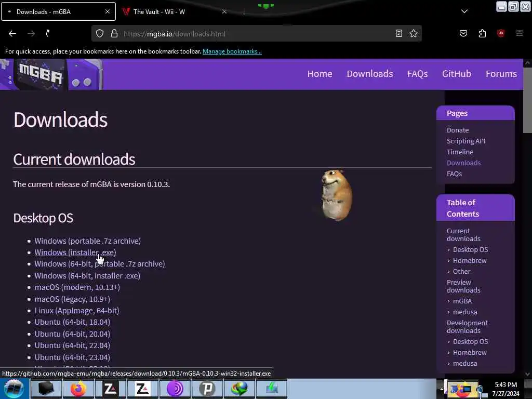
Task: Click the mGBA logo in site header
Action: [51, 74]
